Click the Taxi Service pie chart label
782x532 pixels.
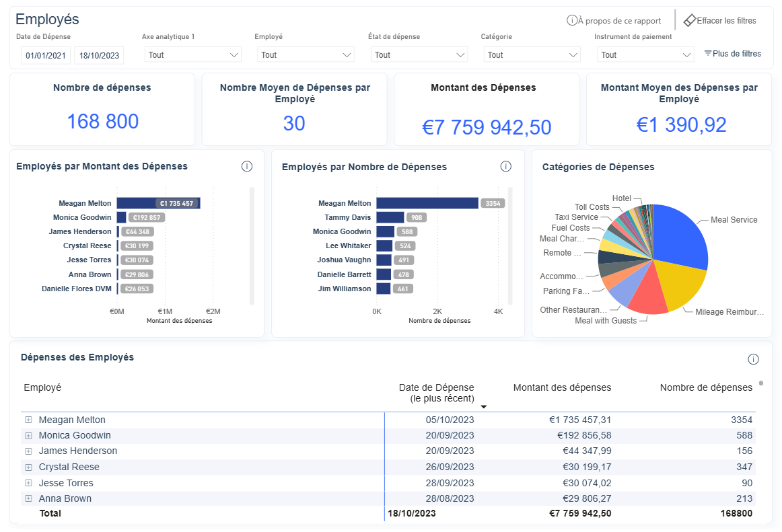(577, 217)
